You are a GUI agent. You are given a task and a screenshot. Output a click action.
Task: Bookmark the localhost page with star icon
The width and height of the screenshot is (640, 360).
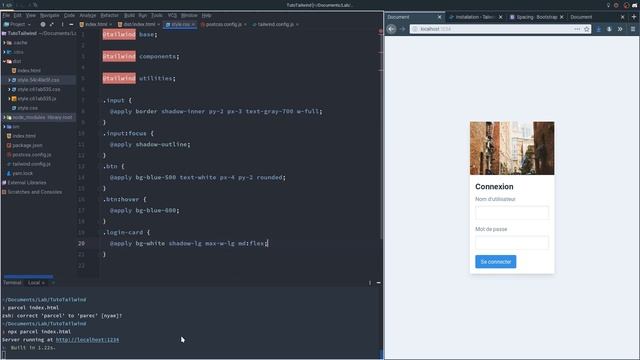(587, 29)
